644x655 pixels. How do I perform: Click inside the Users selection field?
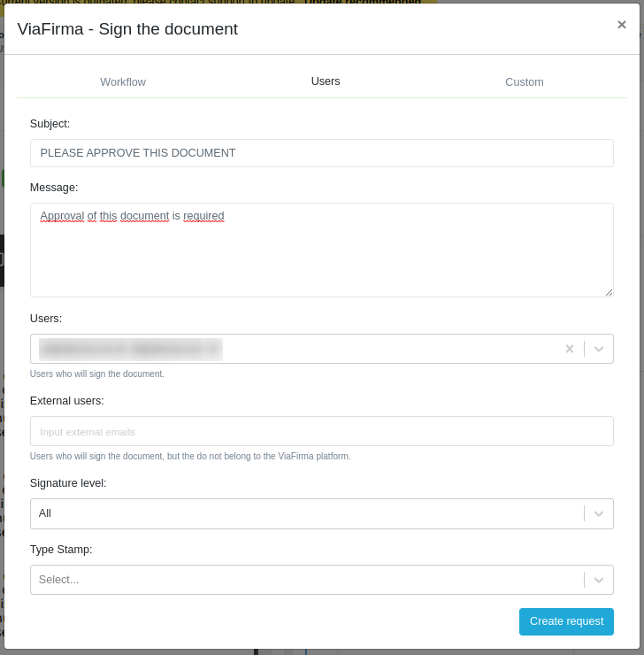click(389, 349)
